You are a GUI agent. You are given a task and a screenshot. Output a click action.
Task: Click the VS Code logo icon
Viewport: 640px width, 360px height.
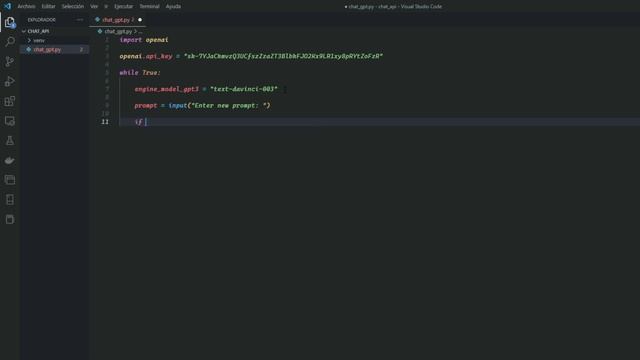pyautogui.click(x=7, y=6)
